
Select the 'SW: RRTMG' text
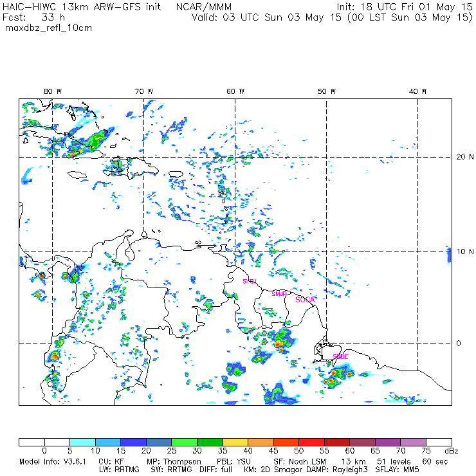tap(171, 470)
